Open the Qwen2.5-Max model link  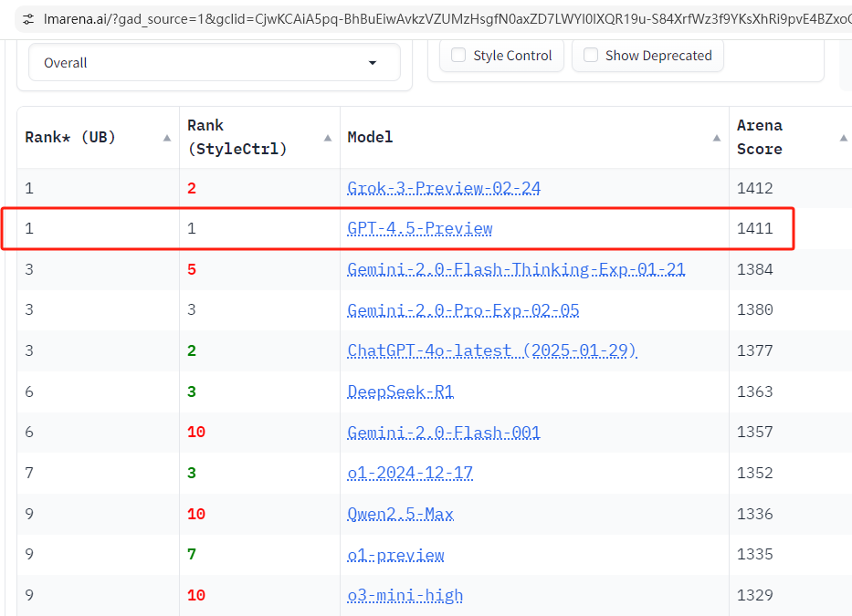pos(401,513)
